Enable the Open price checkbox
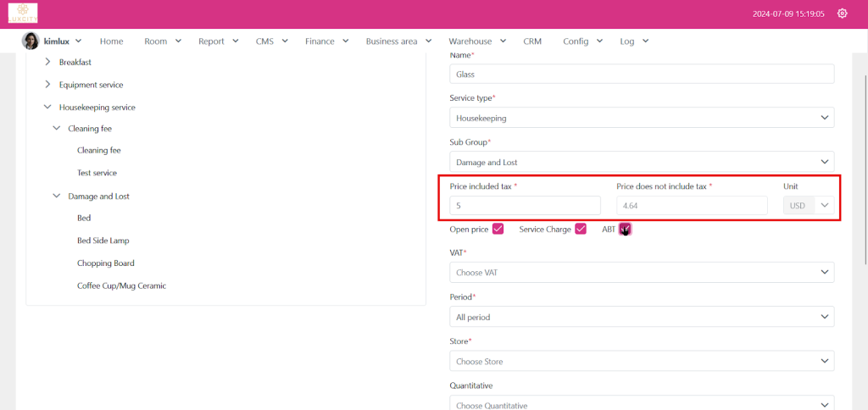The height and width of the screenshot is (410, 868). 498,229
